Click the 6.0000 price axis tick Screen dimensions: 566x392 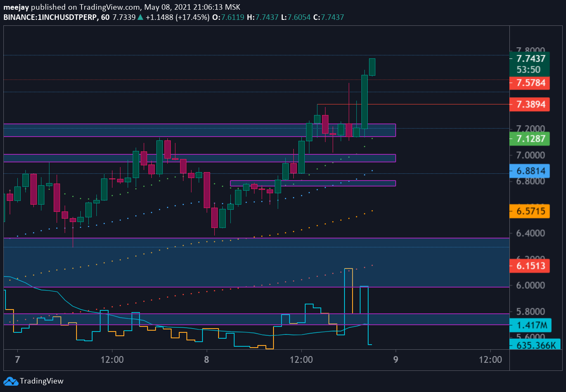[530, 285]
